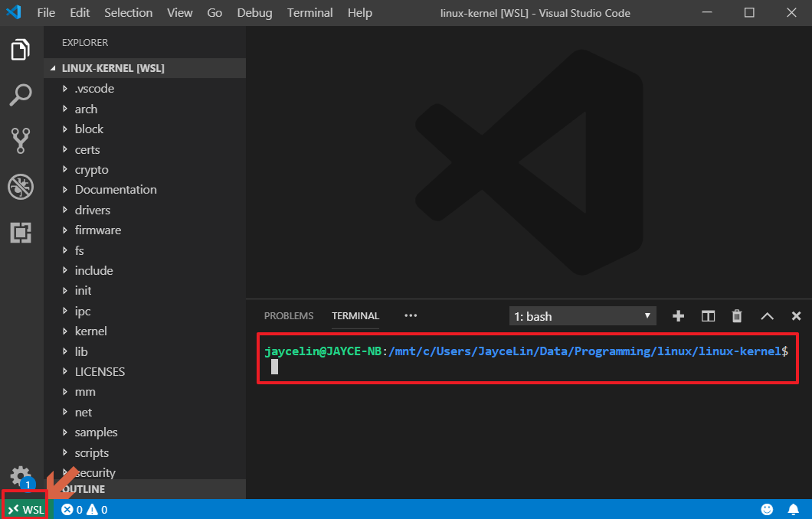Open the Terminal menu

point(309,12)
